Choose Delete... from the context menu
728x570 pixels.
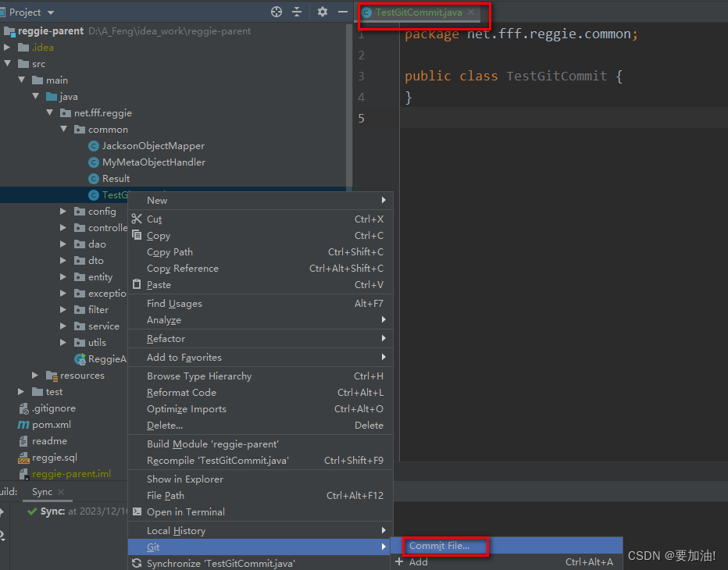pyautogui.click(x=260, y=426)
